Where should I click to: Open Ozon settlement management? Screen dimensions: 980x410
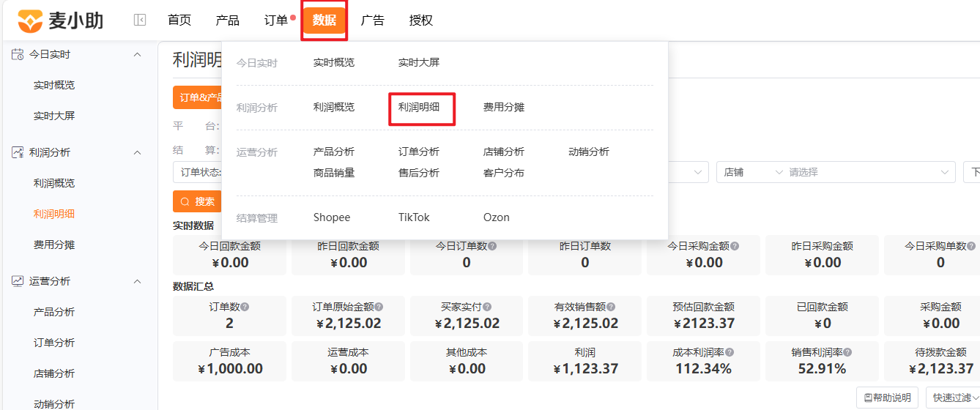click(x=497, y=217)
